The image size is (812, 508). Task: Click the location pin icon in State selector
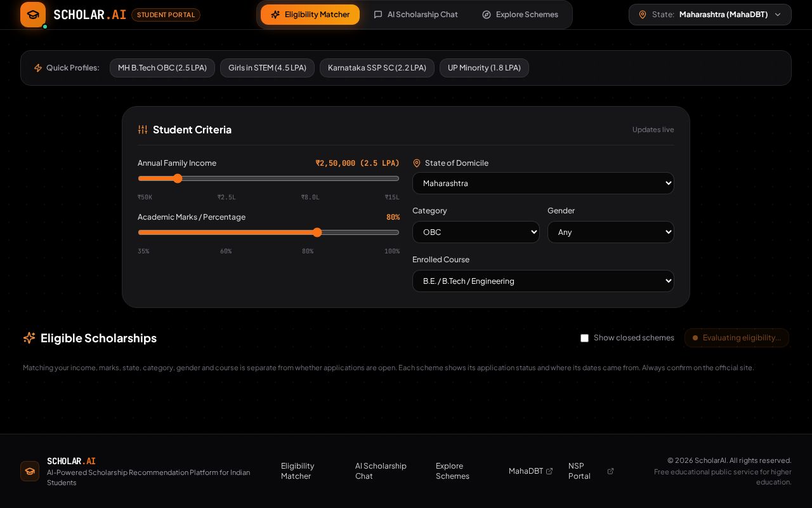click(643, 15)
